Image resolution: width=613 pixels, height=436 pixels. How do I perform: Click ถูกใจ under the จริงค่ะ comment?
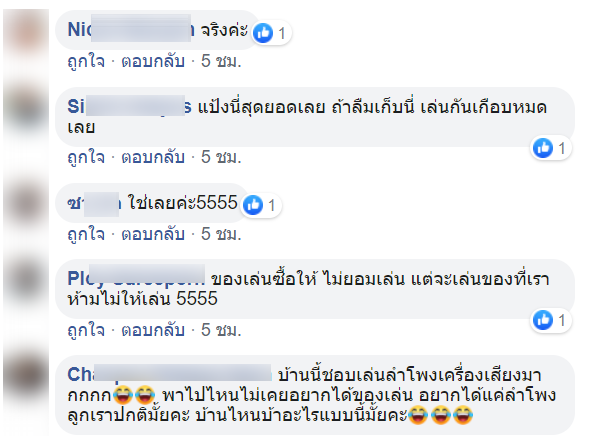[86, 61]
